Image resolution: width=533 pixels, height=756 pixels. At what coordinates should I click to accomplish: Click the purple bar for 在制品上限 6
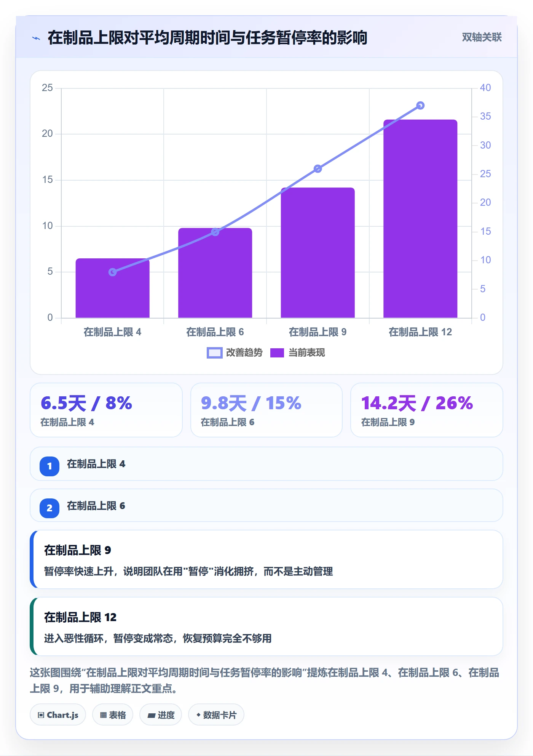215,273
